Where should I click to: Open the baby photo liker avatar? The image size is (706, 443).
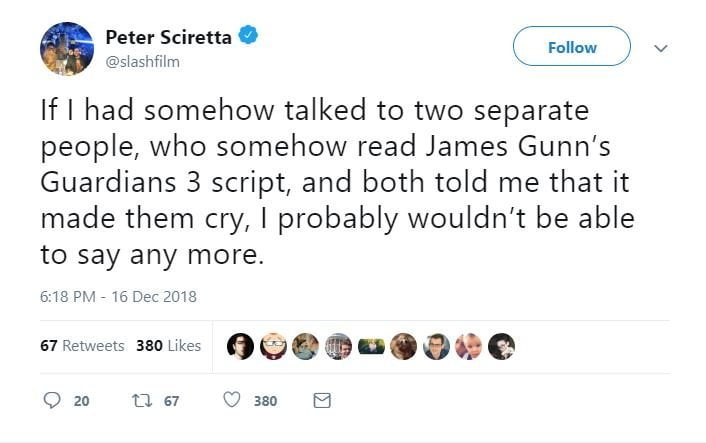pyautogui.click(x=469, y=346)
